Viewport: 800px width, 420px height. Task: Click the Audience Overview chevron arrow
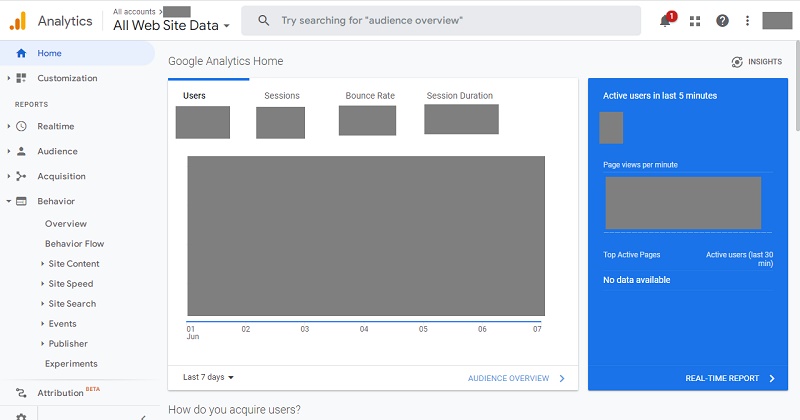click(562, 378)
